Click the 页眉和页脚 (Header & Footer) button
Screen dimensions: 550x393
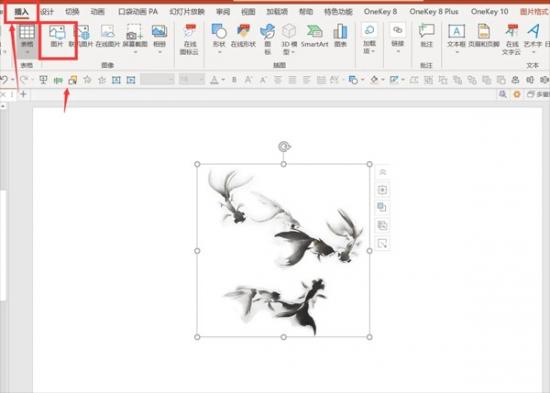(x=484, y=36)
